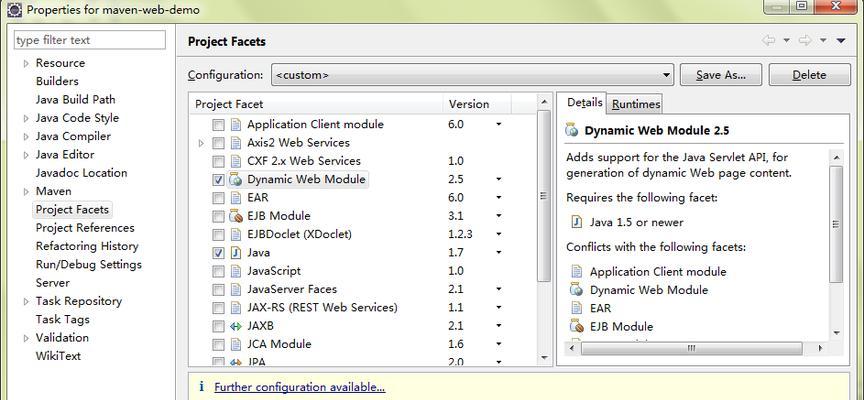This screenshot has height=400, width=864.
Task: Click Dynamic Web Module icon in conflicts list
Action: pos(576,289)
